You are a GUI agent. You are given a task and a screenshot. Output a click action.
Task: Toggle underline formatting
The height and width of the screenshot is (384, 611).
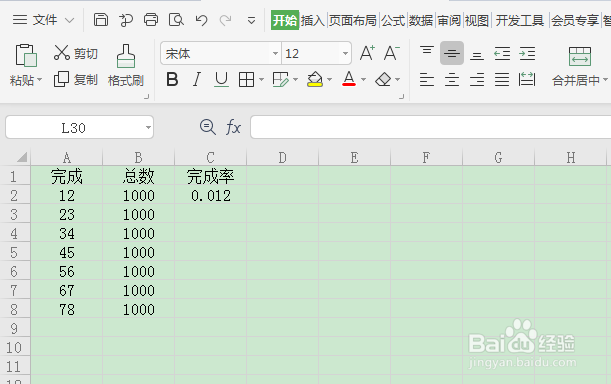point(221,80)
